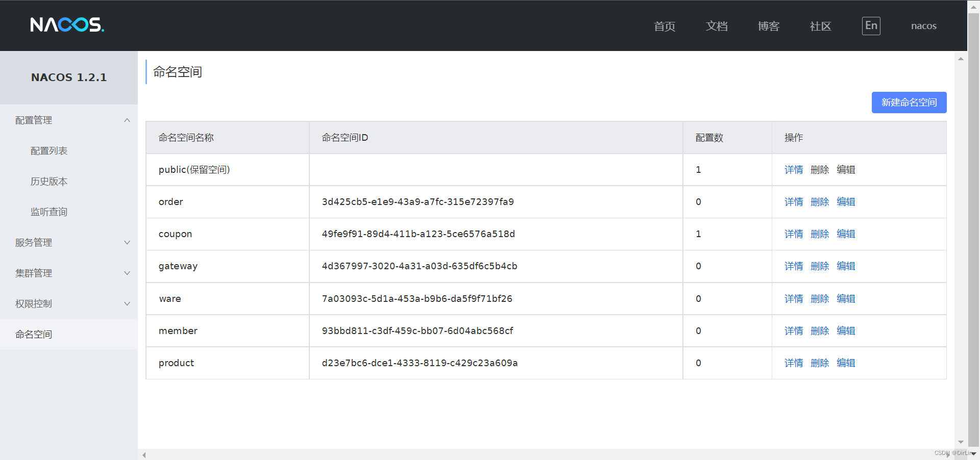View 详情 for member namespace
The image size is (980, 460).
794,331
